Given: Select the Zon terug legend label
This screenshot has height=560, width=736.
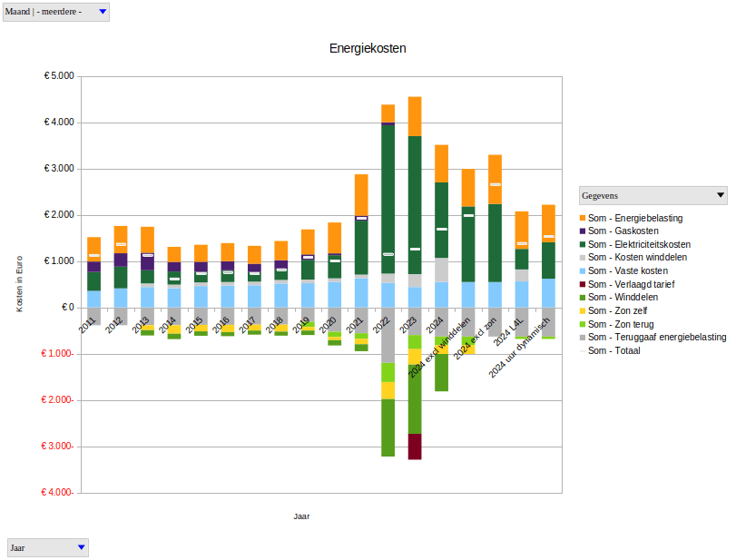Looking at the screenshot, I should tap(623, 324).
